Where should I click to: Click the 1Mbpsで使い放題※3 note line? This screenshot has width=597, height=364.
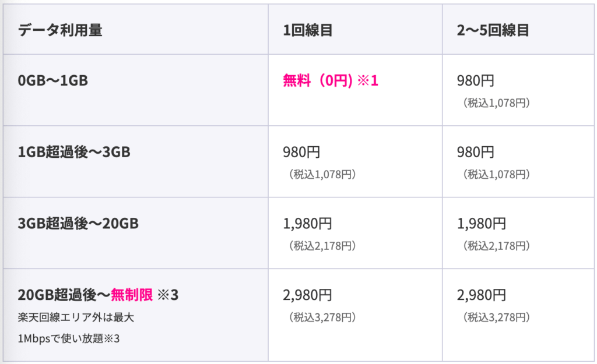[x=69, y=338]
